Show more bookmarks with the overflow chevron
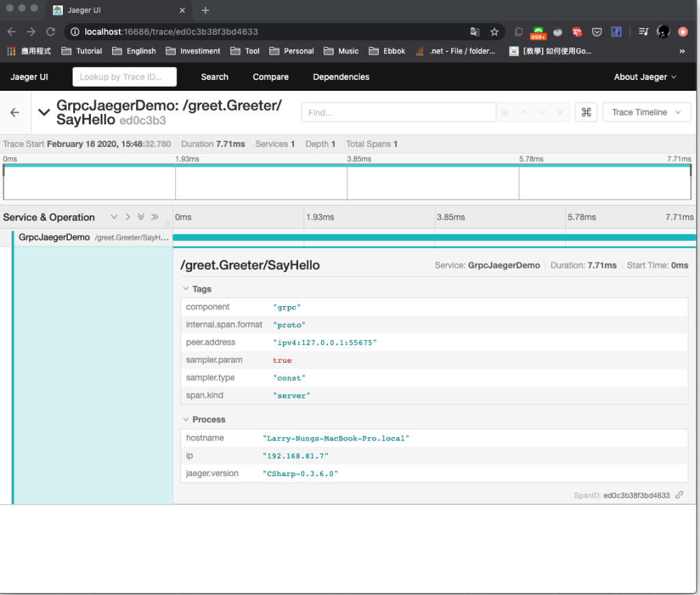 (x=682, y=51)
